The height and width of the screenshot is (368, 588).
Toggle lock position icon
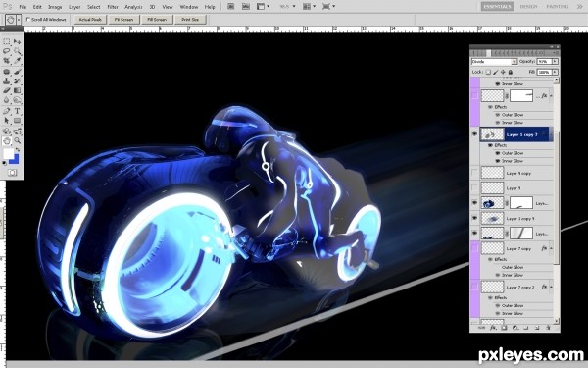tap(503, 72)
